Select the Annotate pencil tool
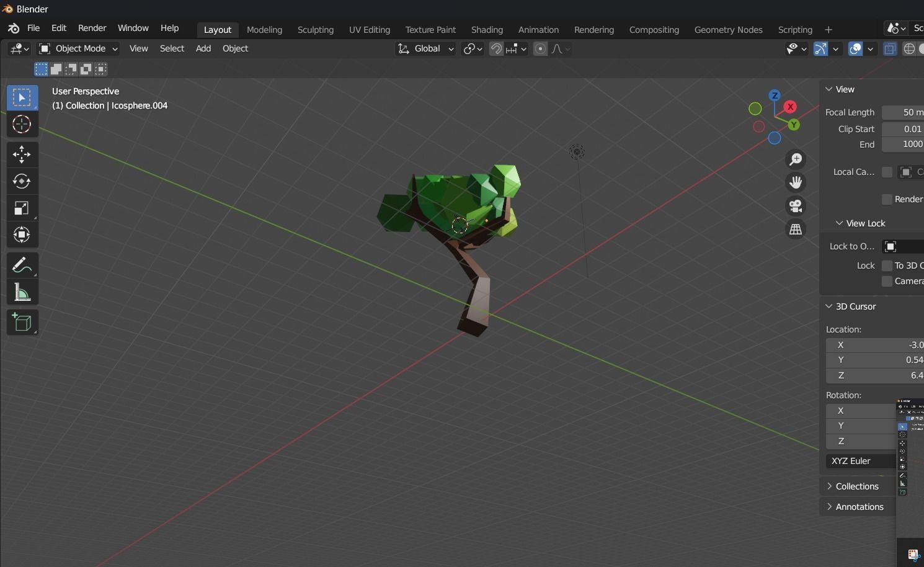924x567 pixels. coord(22,265)
